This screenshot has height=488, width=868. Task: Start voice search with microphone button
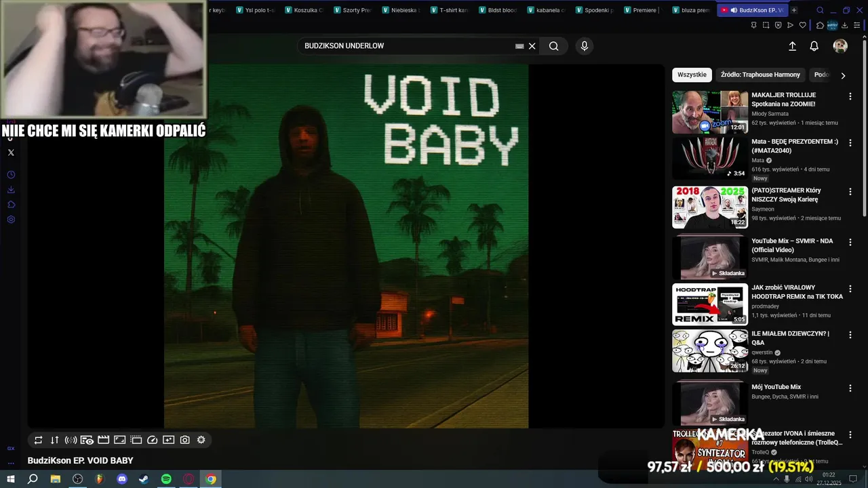coord(585,46)
